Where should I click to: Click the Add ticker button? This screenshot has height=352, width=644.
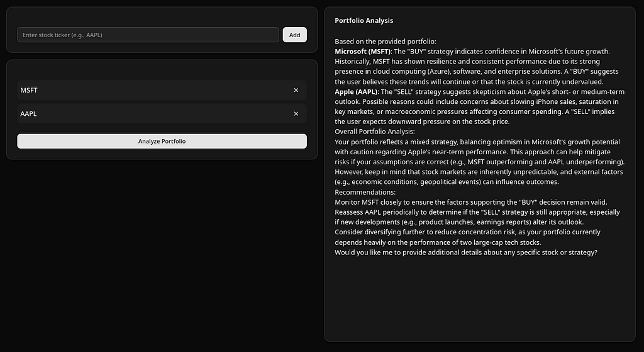(x=294, y=35)
